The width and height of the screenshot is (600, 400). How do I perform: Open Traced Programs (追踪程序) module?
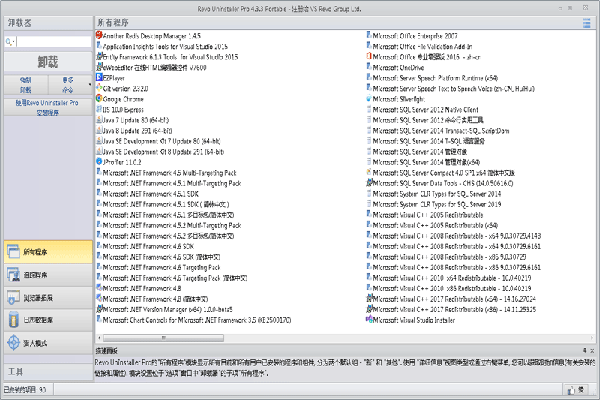coord(48,274)
